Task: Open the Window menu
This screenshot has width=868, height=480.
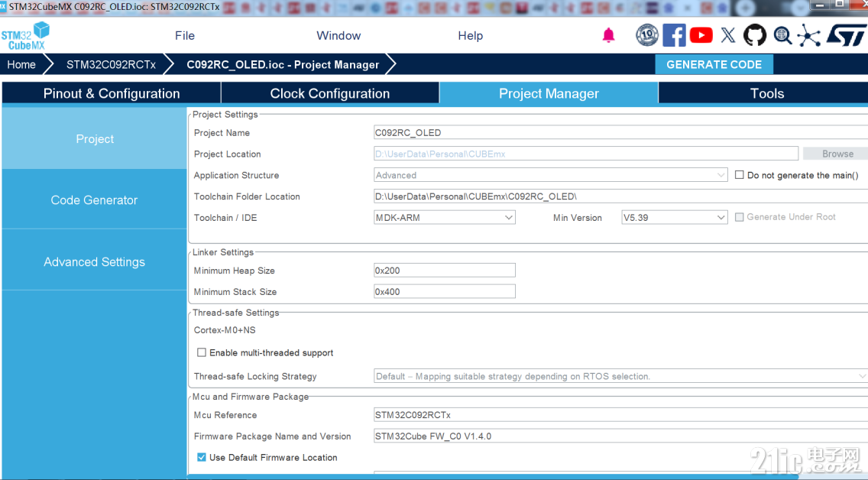Action: [338, 35]
